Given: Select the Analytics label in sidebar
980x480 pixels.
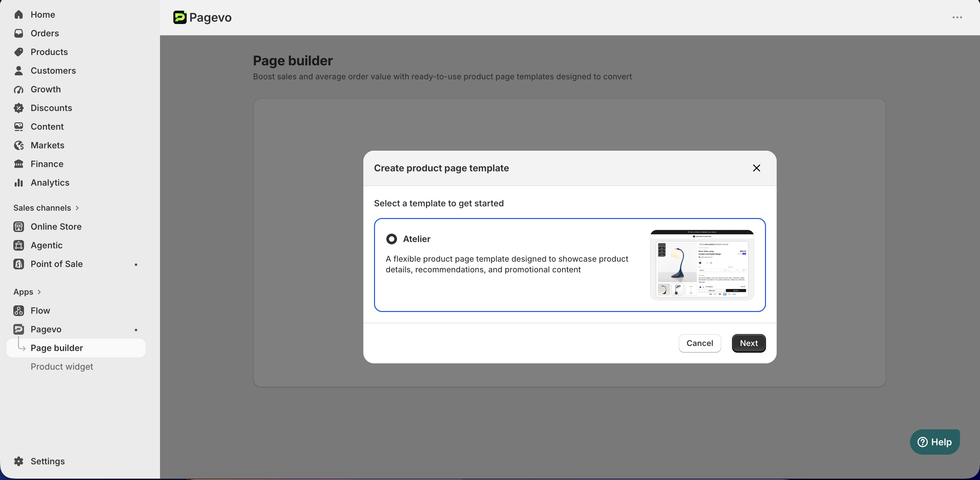Looking at the screenshot, I should (50, 183).
